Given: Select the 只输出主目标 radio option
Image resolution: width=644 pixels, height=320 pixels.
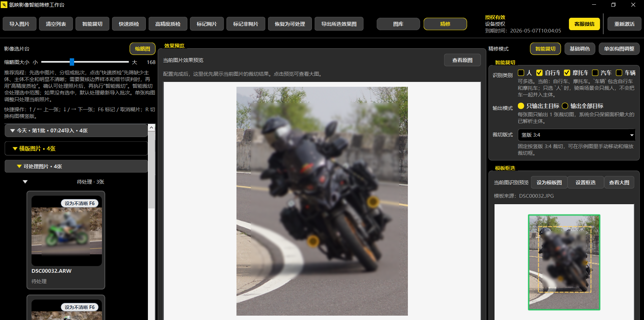Looking at the screenshot, I should tap(521, 106).
